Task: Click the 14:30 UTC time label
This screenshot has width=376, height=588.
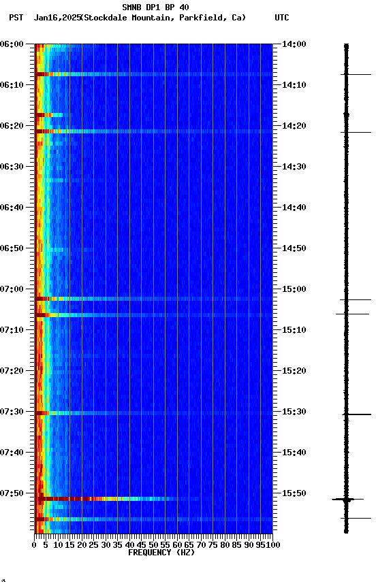Action: point(294,167)
